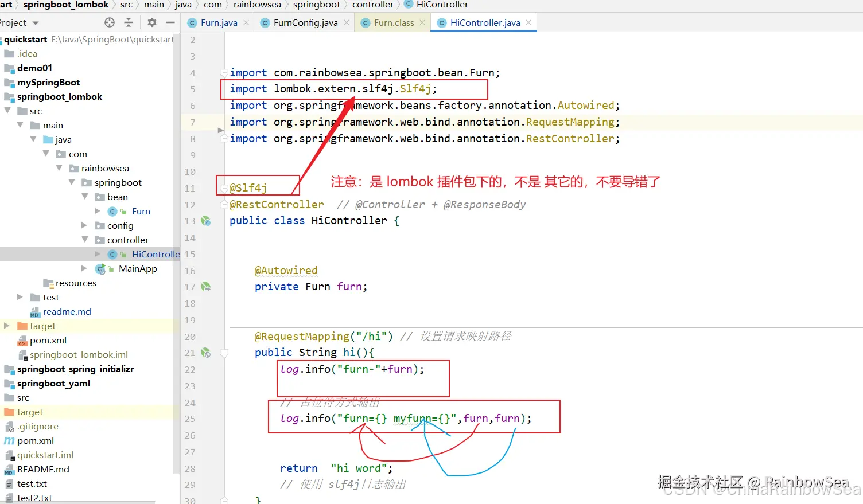
Task: Select the .idea folder
Action: (27, 53)
